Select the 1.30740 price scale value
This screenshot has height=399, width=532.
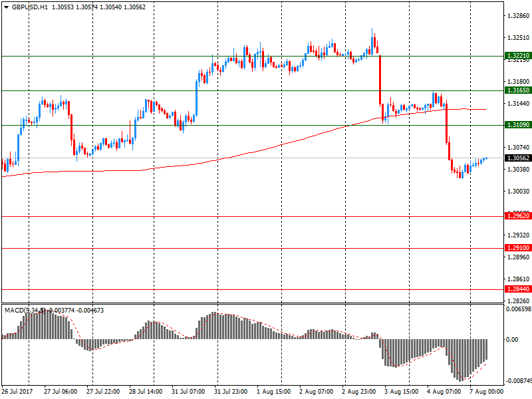pyautogui.click(x=519, y=147)
